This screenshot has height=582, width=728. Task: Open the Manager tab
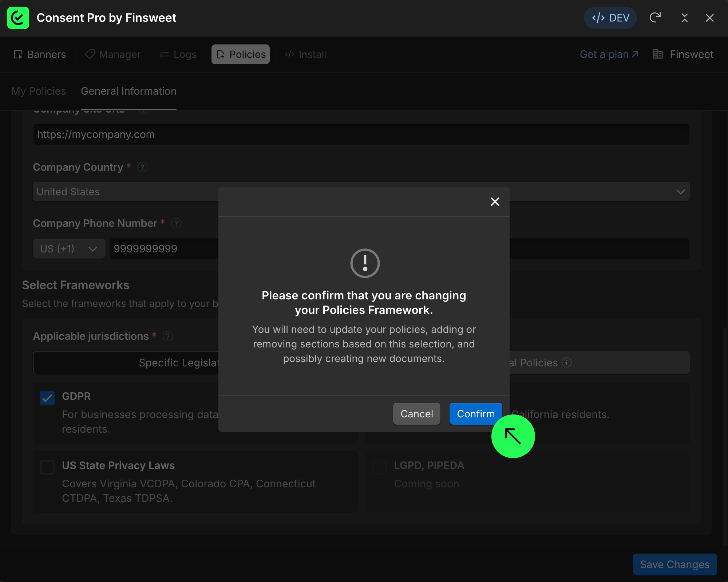(113, 54)
